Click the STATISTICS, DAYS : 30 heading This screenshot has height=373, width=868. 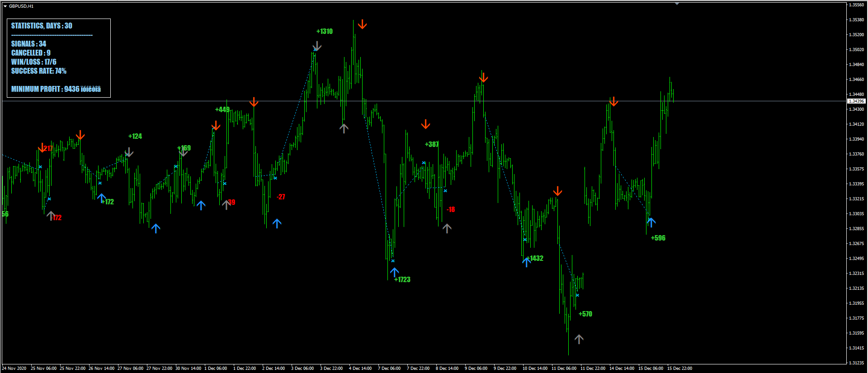(42, 26)
